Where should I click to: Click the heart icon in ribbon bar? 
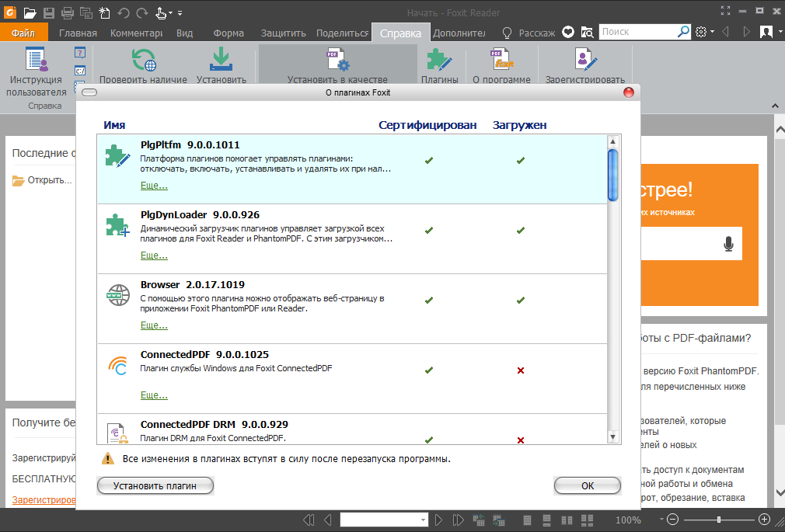pos(567,32)
